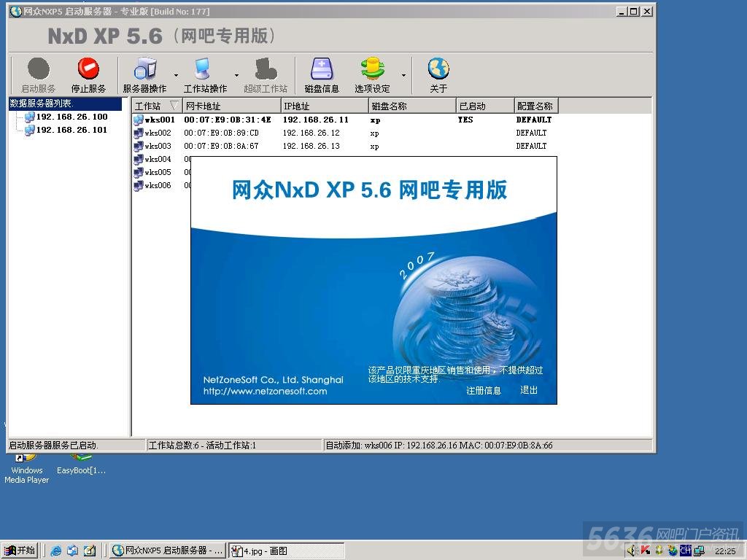Click MAC address 00:07:E9:0B:8A:67
Screen dimensions: 747x560
pos(222,146)
